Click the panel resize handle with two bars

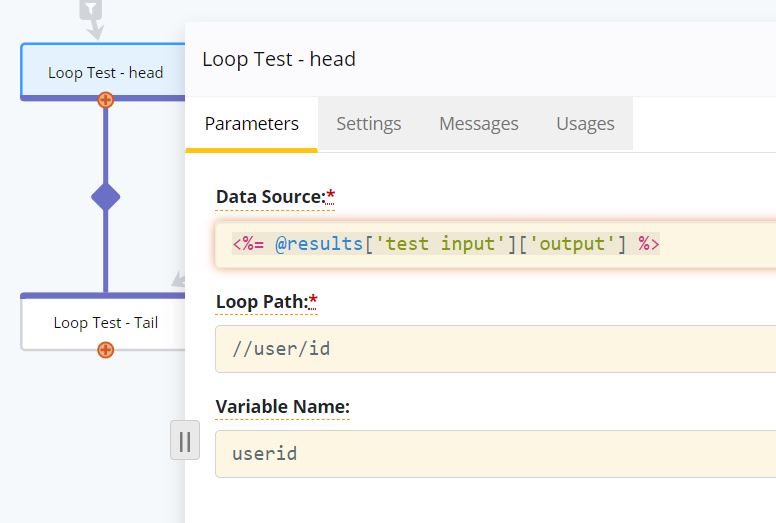(185, 441)
